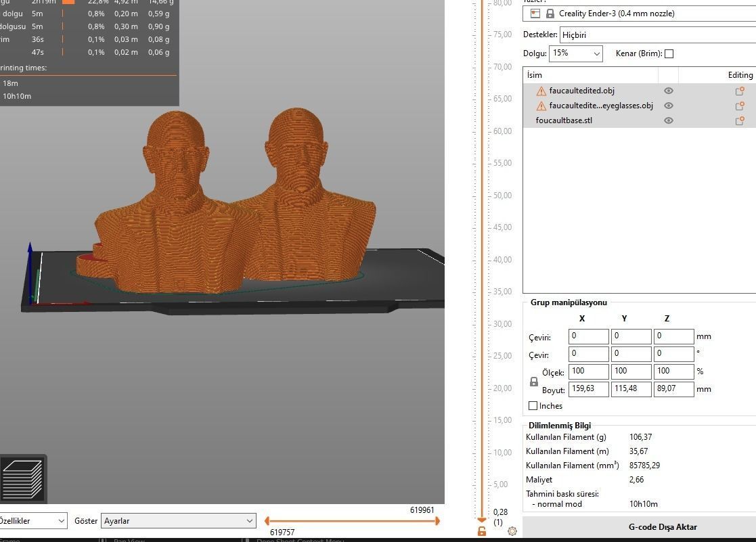Enable the Inches checkbox
The image size is (756, 542).
(533, 406)
